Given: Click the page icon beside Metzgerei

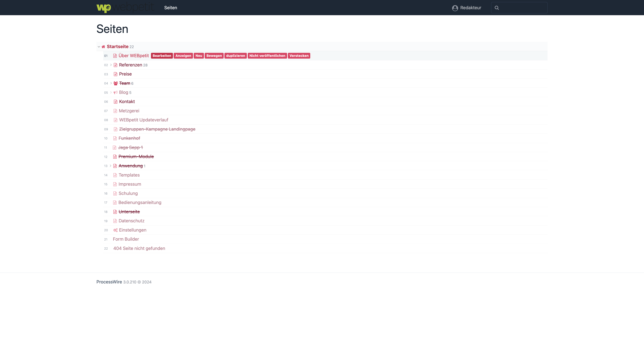Looking at the screenshot, I should pos(115,111).
